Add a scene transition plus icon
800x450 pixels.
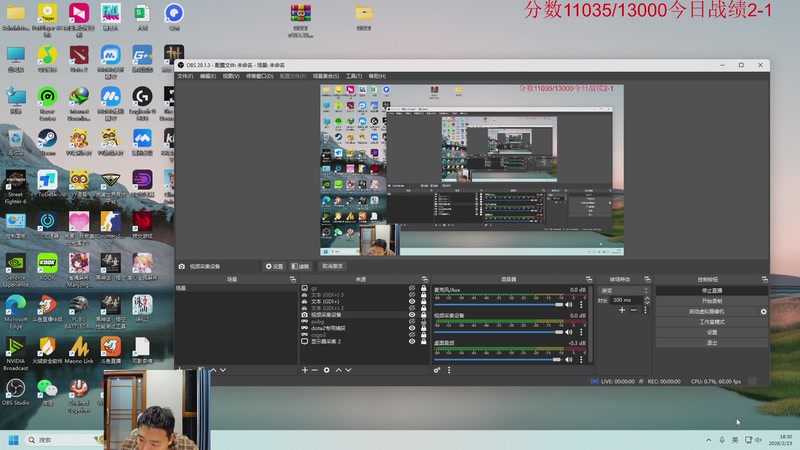622,310
